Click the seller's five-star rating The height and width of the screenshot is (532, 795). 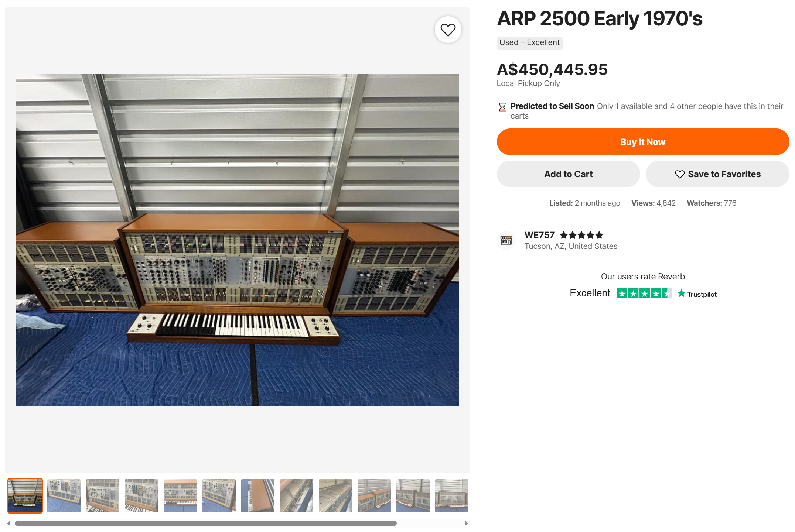(581, 235)
